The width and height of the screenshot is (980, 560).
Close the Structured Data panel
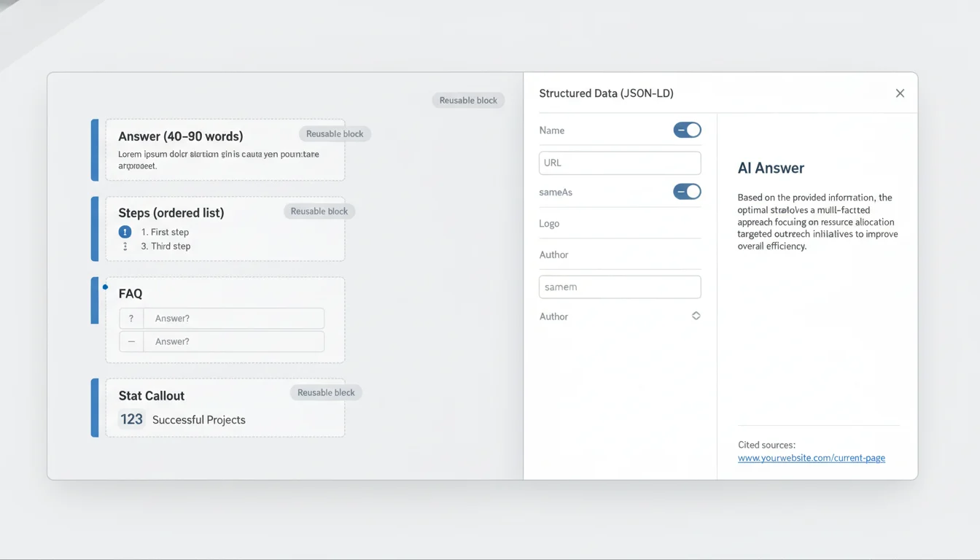click(x=900, y=93)
